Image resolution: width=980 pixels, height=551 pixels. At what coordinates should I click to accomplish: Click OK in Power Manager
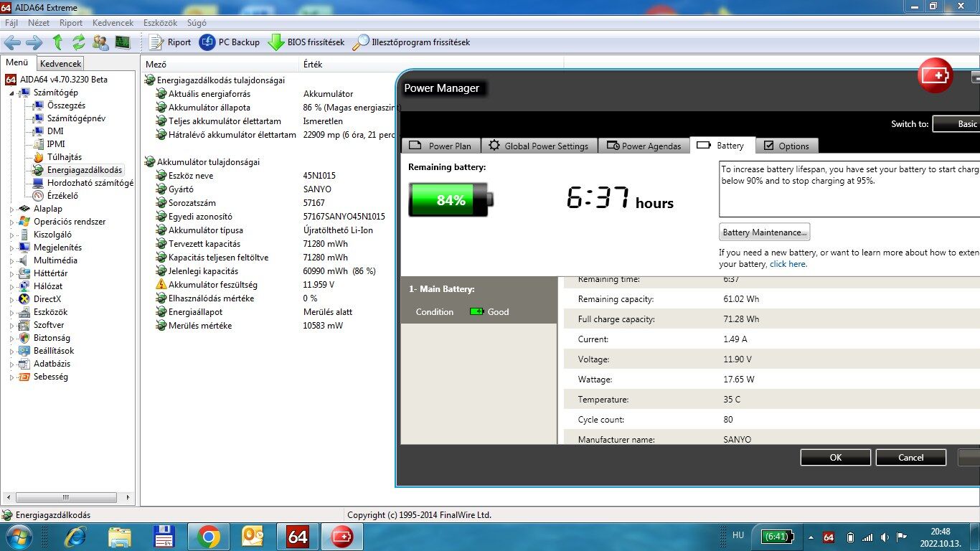tap(836, 458)
